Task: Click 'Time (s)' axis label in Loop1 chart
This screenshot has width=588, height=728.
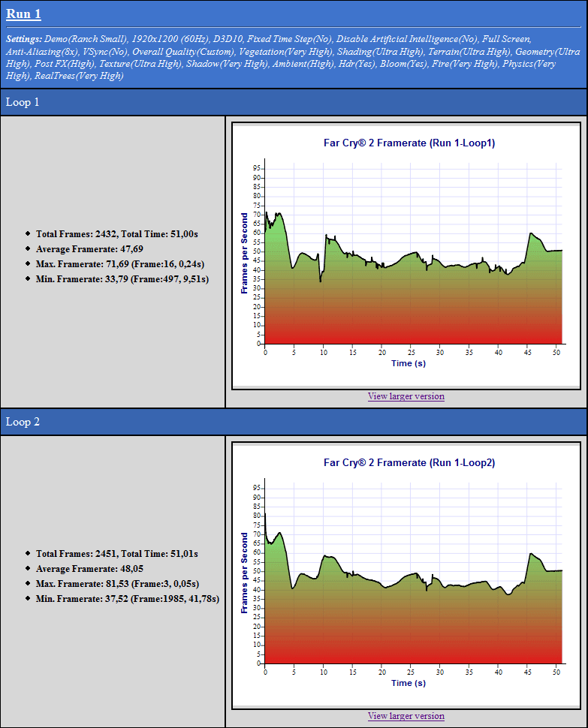Action: click(x=409, y=363)
